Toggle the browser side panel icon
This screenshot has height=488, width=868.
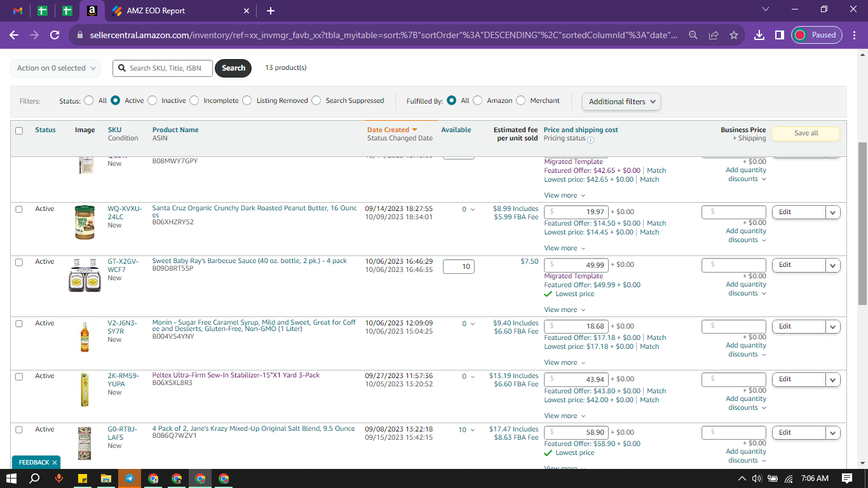780,35
